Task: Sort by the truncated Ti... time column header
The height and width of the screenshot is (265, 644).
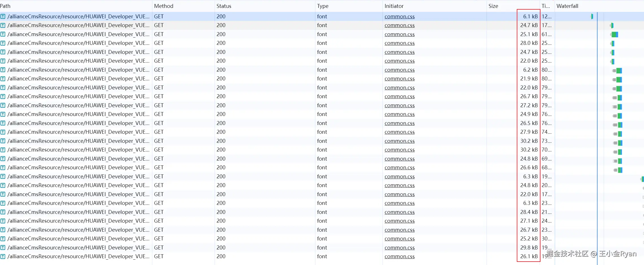Action: [x=546, y=6]
